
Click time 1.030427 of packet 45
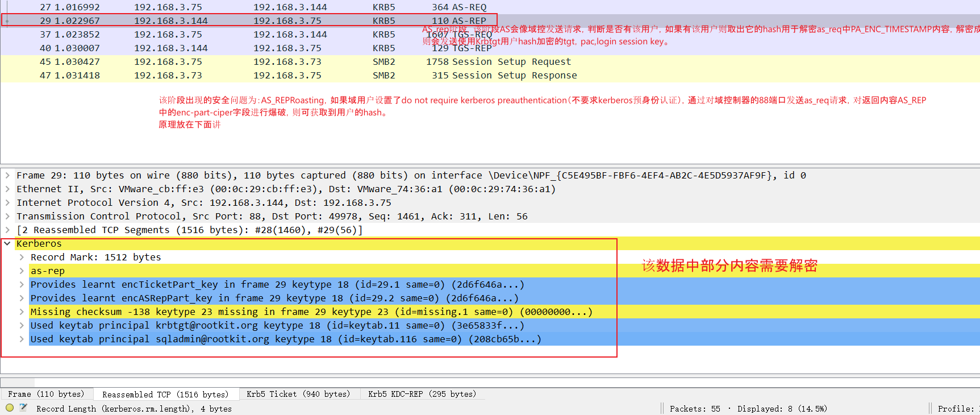pos(77,61)
